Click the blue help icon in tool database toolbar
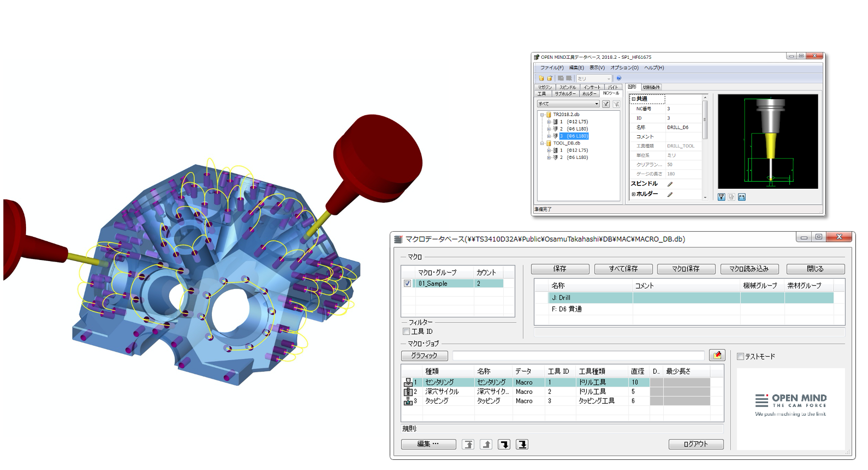This screenshot has height=470, width=868. pyautogui.click(x=619, y=78)
